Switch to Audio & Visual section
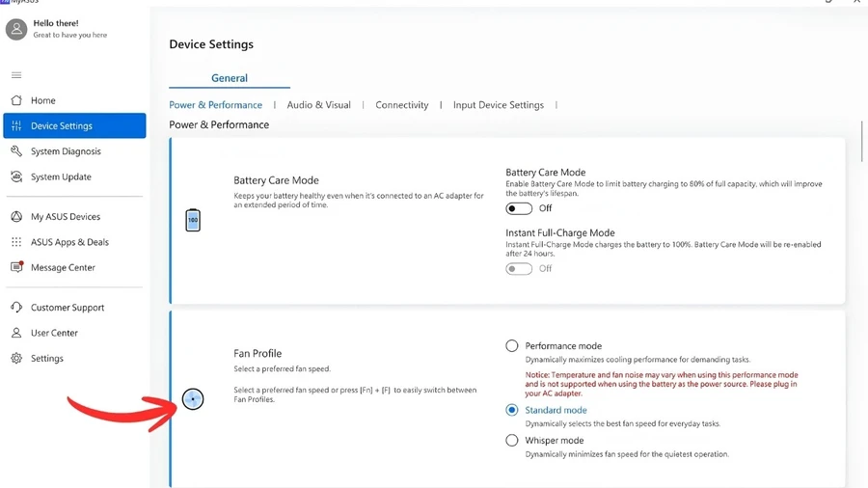The height and width of the screenshot is (488, 868). 319,105
